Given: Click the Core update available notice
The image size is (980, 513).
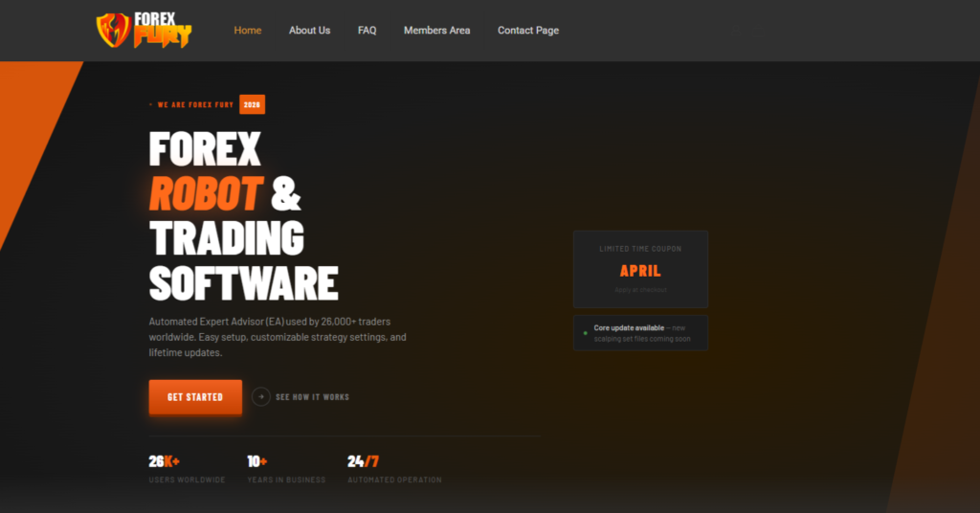Looking at the screenshot, I should 640,333.
